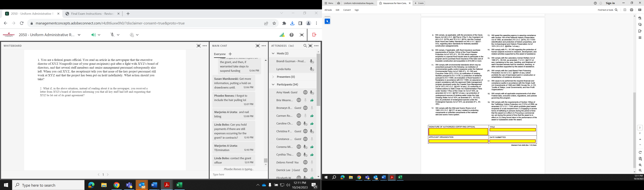The width and height of the screenshot is (644, 190).
Task: Toggle the muted microphone icon
Action: tap(113, 35)
